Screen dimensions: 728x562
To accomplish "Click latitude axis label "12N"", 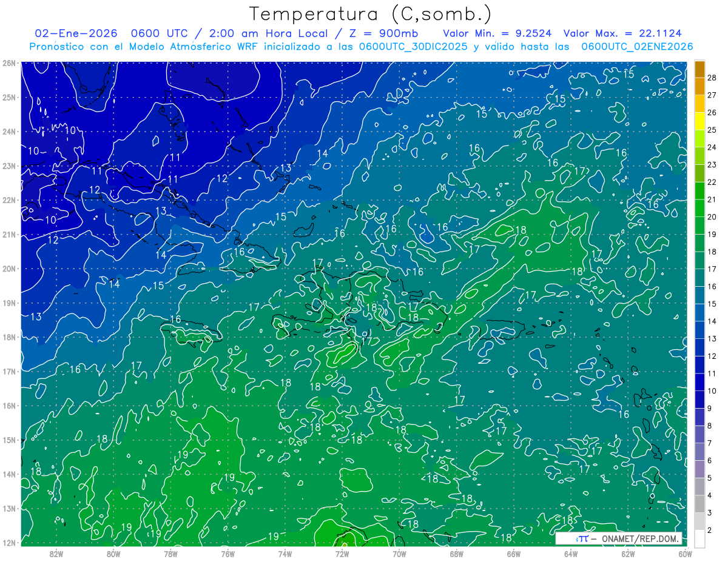I will point(8,543).
